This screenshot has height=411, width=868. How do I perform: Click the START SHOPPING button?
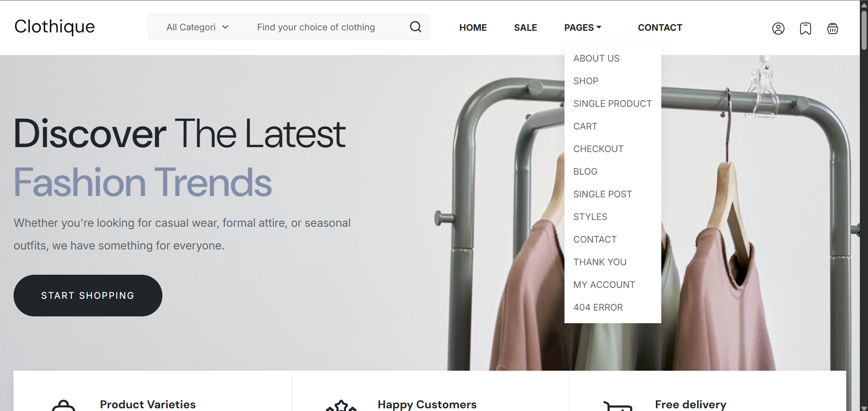pyautogui.click(x=88, y=296)
